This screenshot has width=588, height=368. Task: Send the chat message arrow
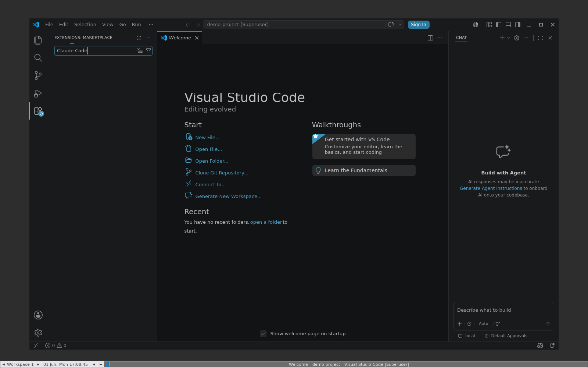(548, 324)
